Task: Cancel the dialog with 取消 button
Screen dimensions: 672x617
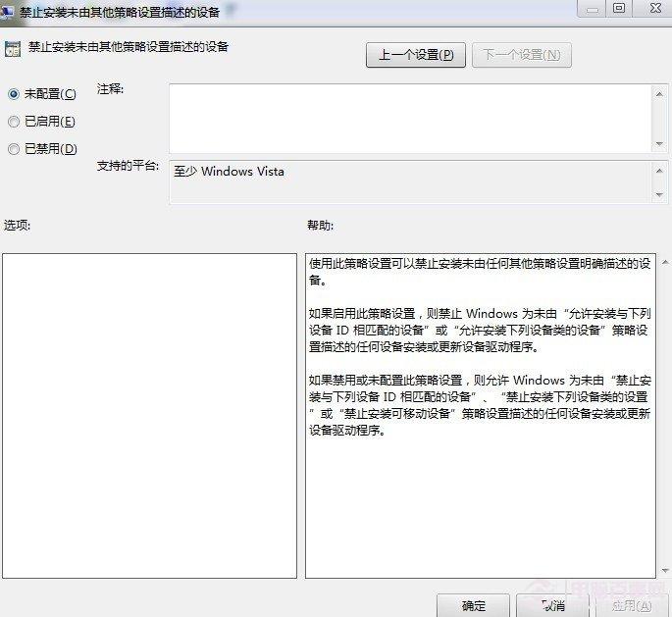Action: pyautogui.click(x=553, y=605)
